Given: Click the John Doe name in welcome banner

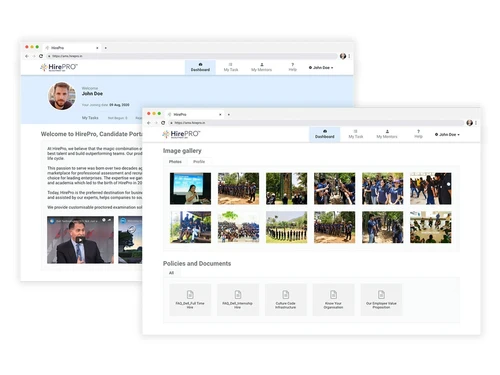Looking at the screenshot, I should coord(92,94).
